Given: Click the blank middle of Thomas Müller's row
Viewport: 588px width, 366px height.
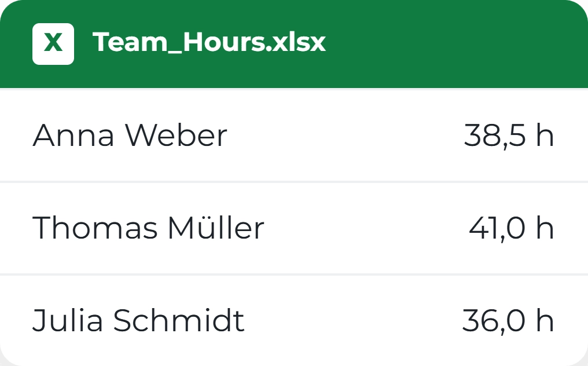Looking at the screenshot, I should pos(366,228).
